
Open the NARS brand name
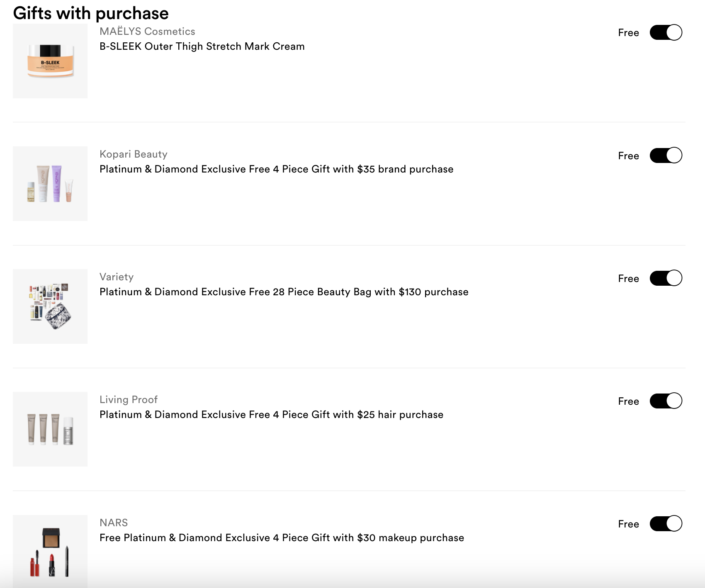coord(114,522)
